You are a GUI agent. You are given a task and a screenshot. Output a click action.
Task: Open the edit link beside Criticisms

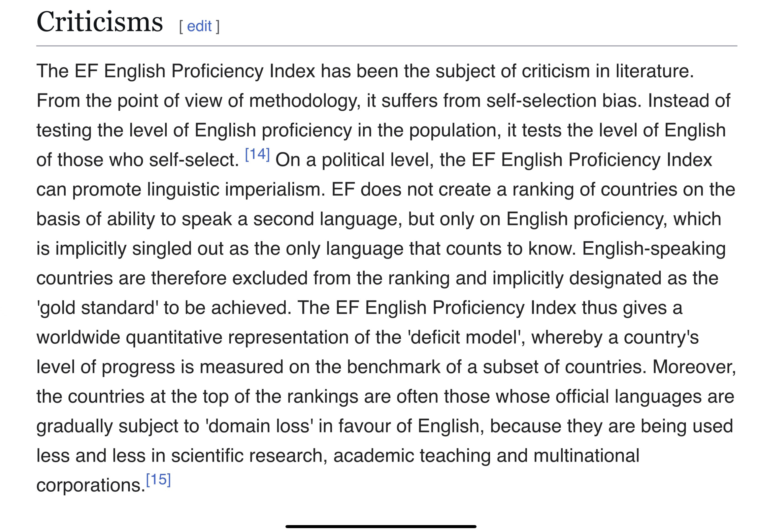pos(199,26)
